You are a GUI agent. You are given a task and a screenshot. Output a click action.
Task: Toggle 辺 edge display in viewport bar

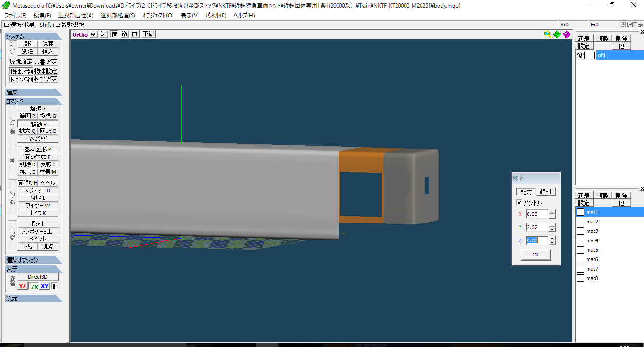pos(104,34)
